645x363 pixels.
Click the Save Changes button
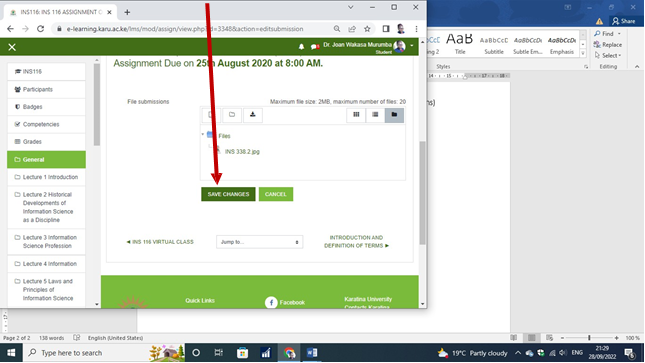(x=228, y=194)
